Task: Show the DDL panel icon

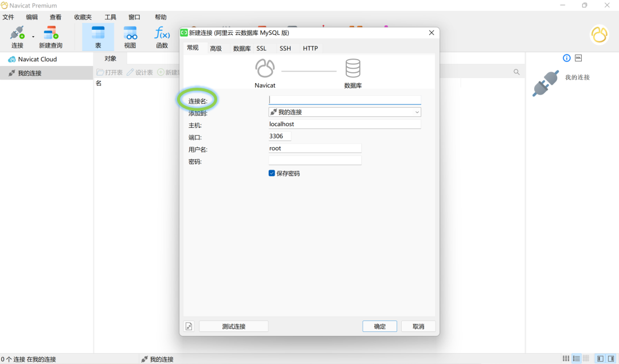Action: [578, 58]
